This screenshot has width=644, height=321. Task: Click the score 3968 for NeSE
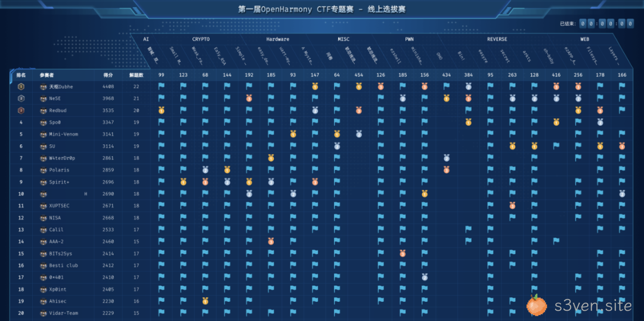109,98
